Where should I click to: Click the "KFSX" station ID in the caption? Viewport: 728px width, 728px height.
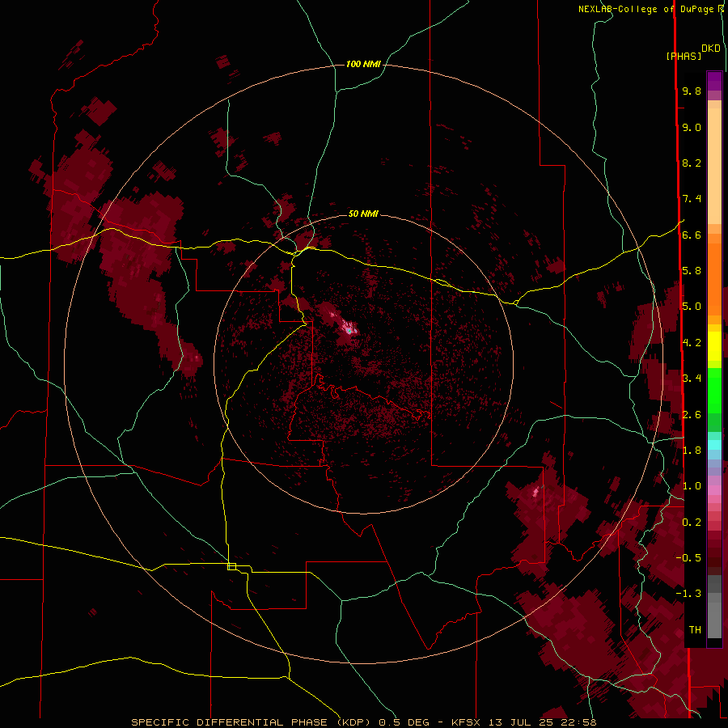[x=466, y=722]
